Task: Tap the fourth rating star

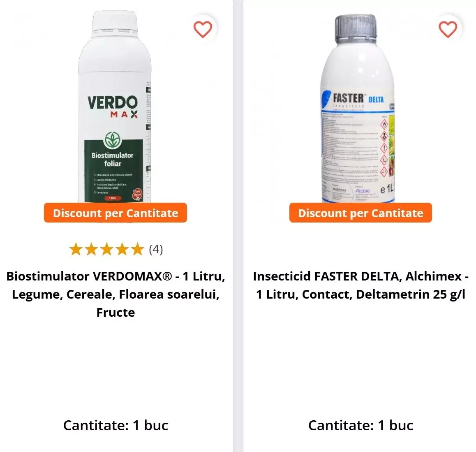Action: pos(122,249)
